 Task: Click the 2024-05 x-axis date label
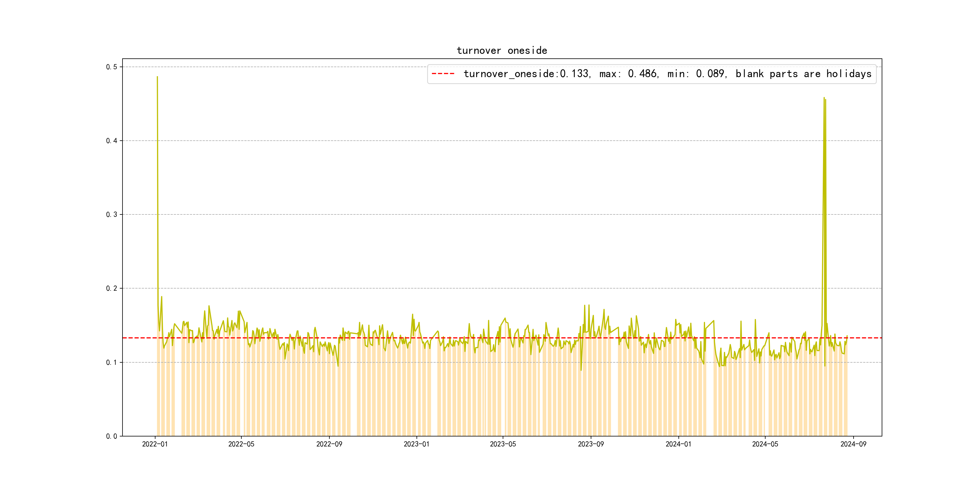point(765,444)
